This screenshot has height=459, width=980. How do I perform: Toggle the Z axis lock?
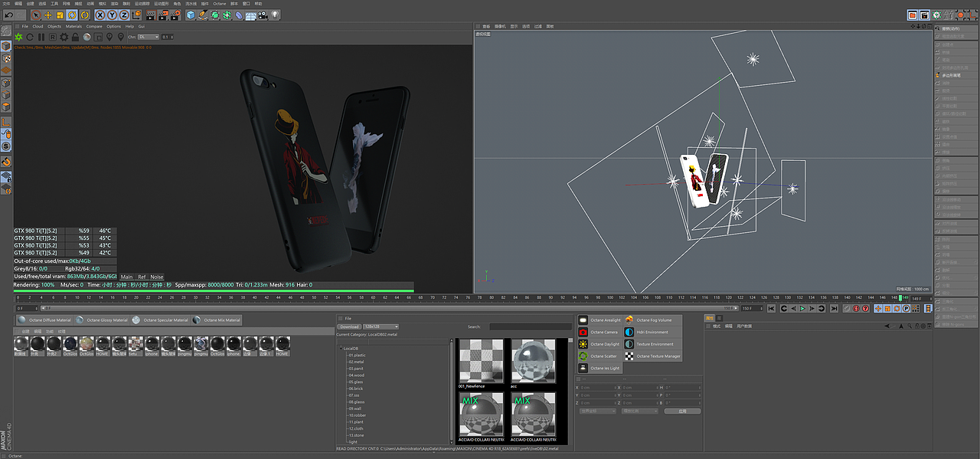click(124, 15)
